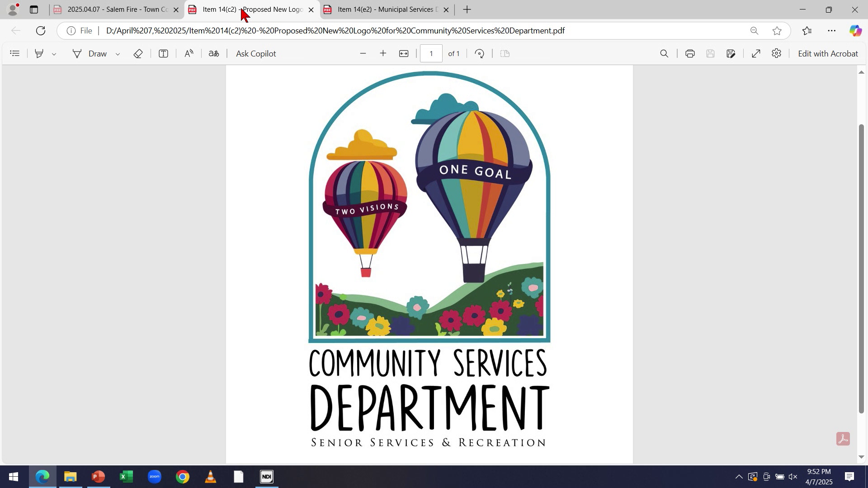Open PDF viewer settings

tap(777, 53)
